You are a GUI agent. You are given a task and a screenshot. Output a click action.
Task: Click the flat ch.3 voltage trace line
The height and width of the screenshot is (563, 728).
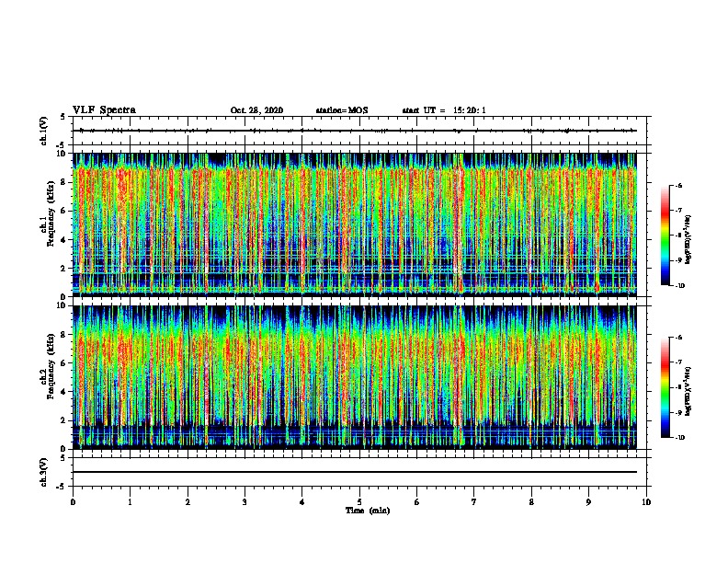(x=354, y=472)
